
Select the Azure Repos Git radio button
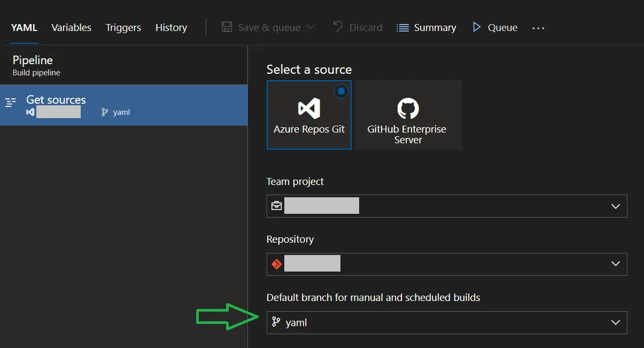tap(341, 91)
